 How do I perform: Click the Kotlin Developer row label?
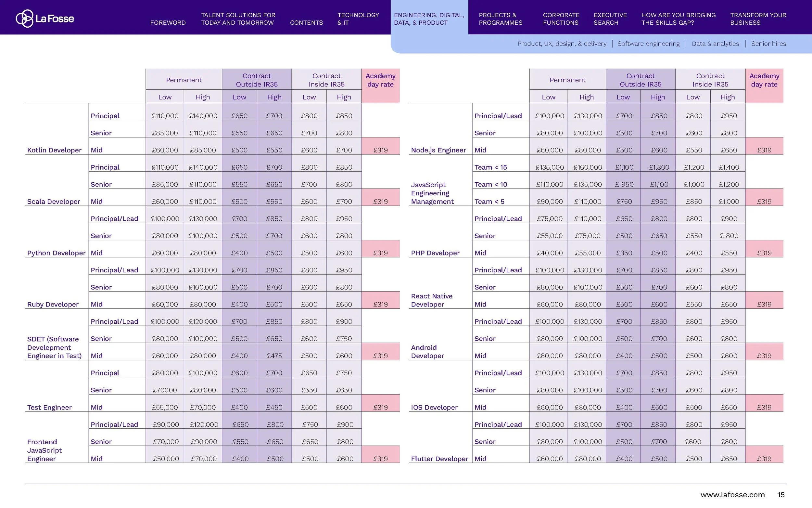(54, 150)
